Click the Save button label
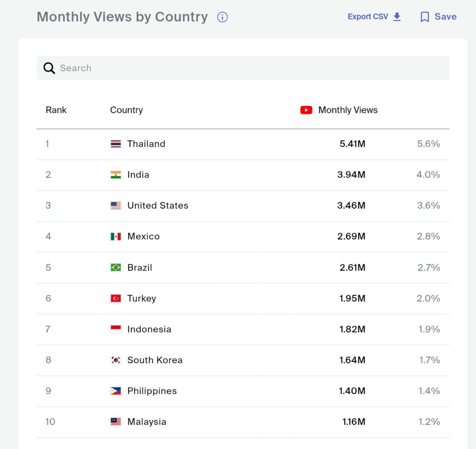Screen dimensions: 476x449 click(445, 17)
